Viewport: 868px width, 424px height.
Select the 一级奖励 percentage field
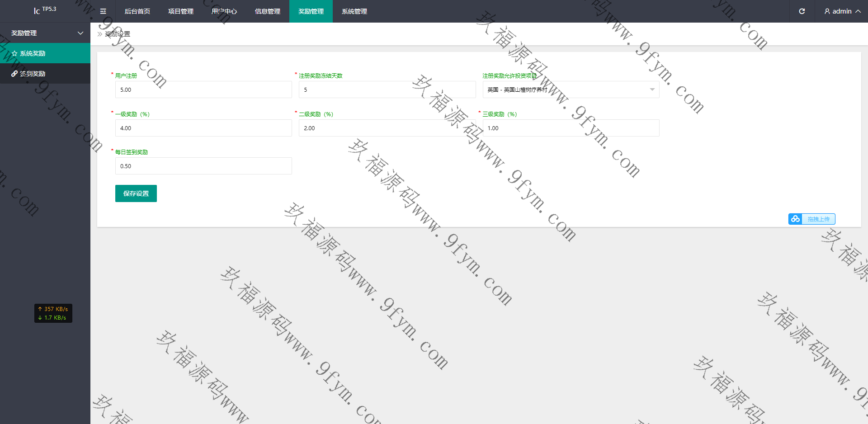[203, 128]
